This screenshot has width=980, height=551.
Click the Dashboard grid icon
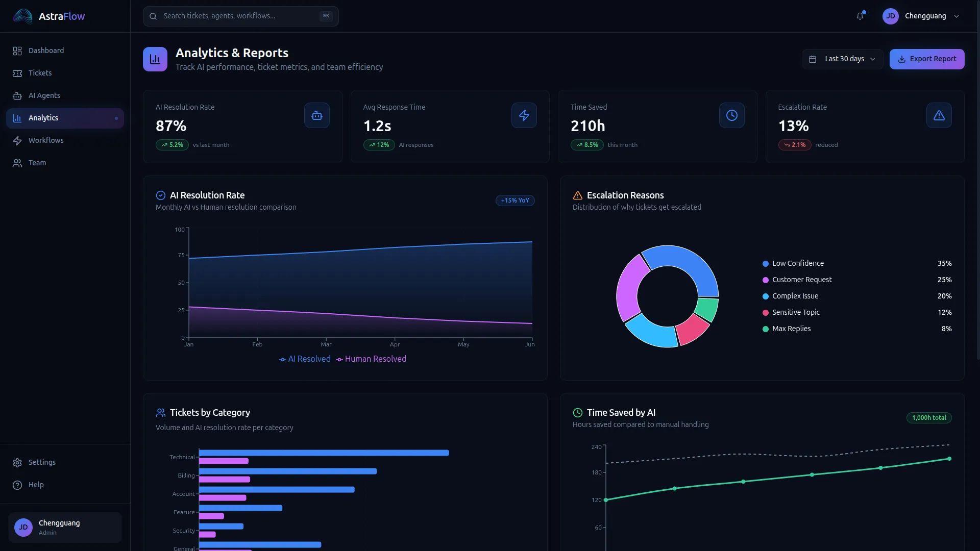point(17,51)
